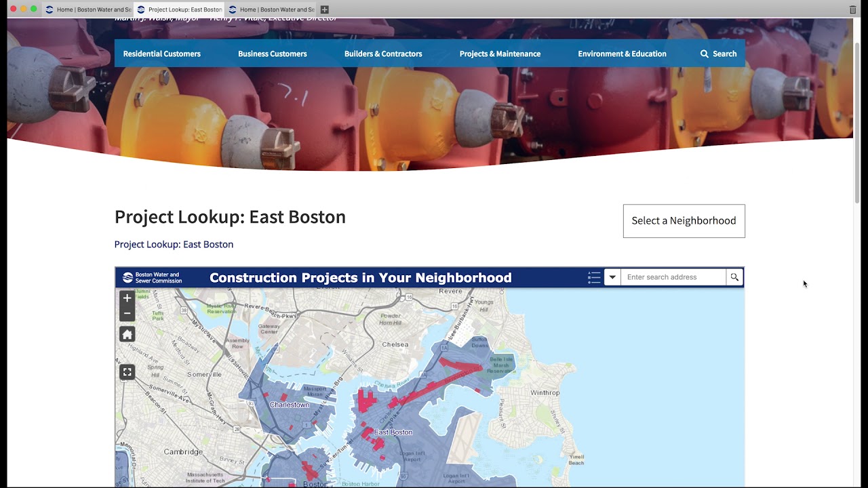The image size is (868, 488).
Task: Click the Boston Water and Sewer Commission map logo
Action: [x=153, y=278]
